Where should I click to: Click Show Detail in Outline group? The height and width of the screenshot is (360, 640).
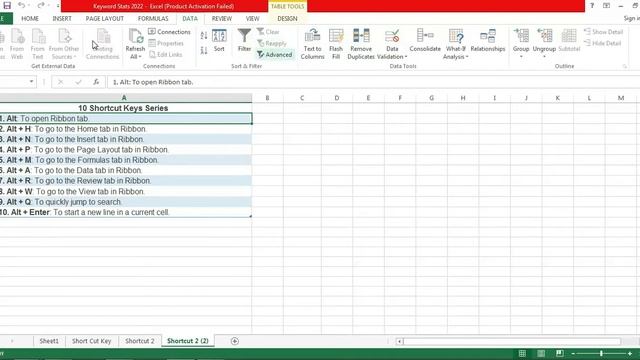point(603,32)
